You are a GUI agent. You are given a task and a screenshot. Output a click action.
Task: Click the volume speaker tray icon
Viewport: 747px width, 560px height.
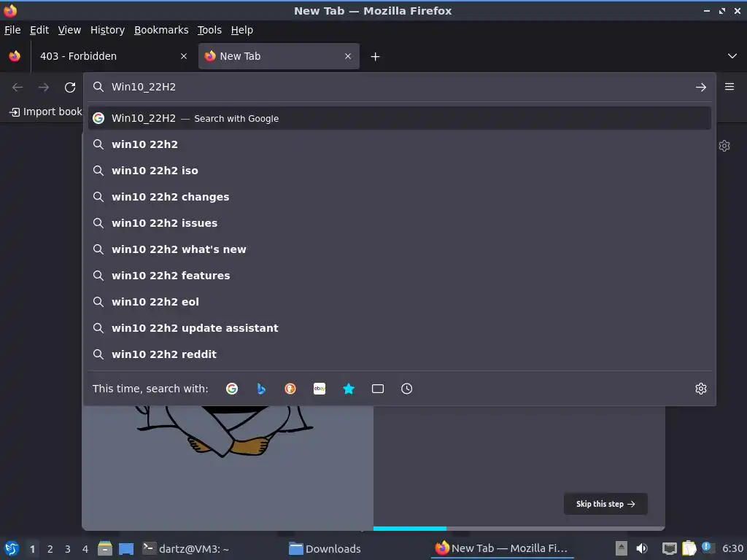pos(642,548)
